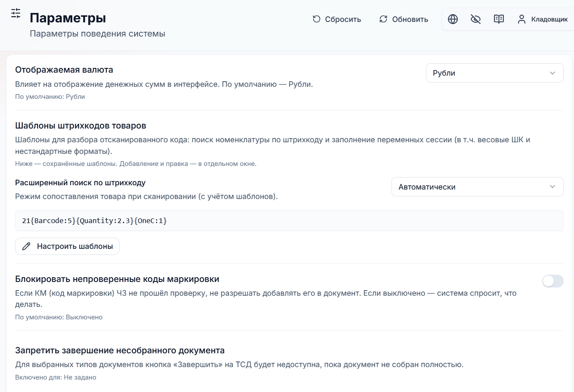The height and width of the screenshot is (392, 574).
Task: Click the circular arrow icon on Сбросить
Action: click(x=317, y=19)
